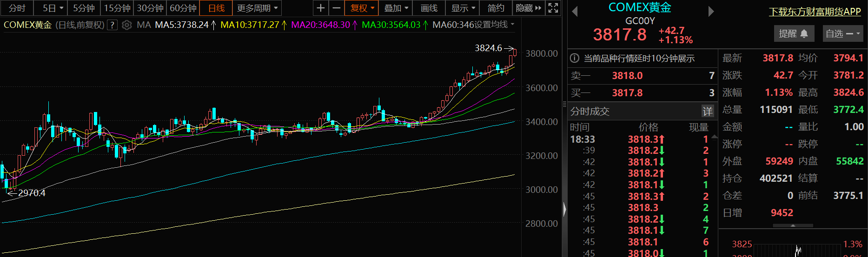Image resolution: width=868 pixels, height=257 pixels.
Task: Toggle fullscreen chart view icon
Action: (553, 8)
